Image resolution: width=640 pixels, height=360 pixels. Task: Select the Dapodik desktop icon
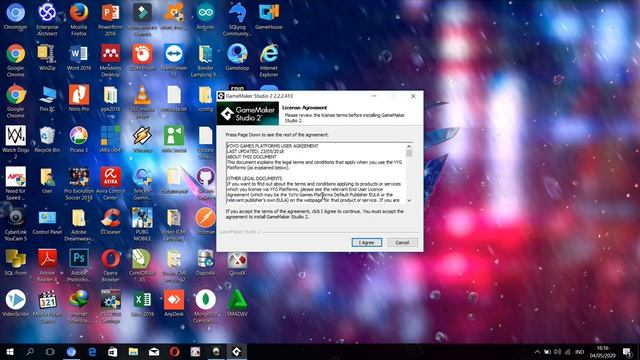(x=205, y=262)
